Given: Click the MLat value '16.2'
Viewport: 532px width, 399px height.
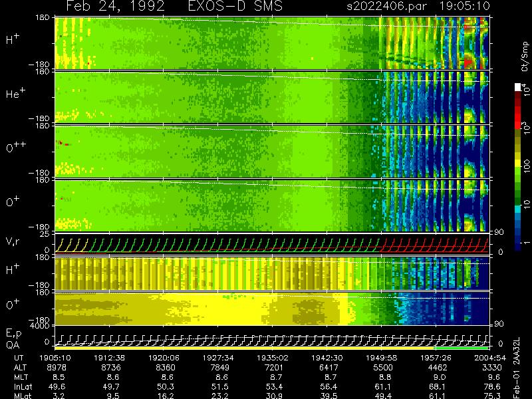Looking at the screenshot, I should [166, 396].
